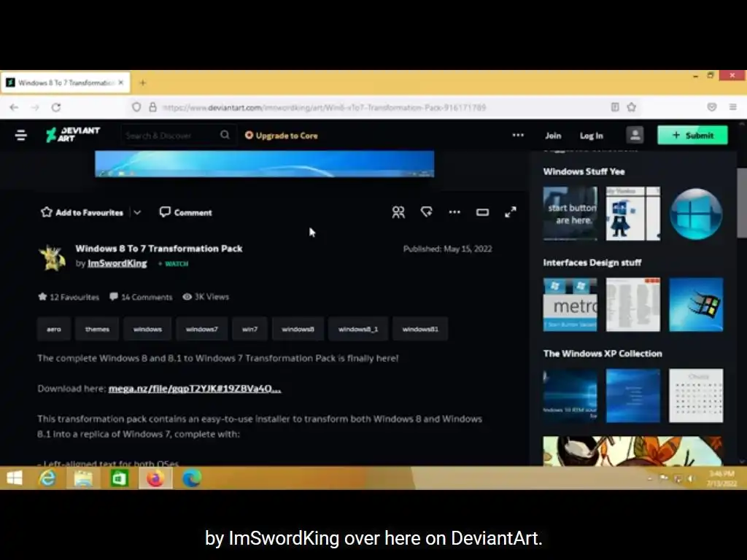The height and width of the screenshot is (560, 747).
Task: Click the Windows Start button
Action: tap(15, 478)
